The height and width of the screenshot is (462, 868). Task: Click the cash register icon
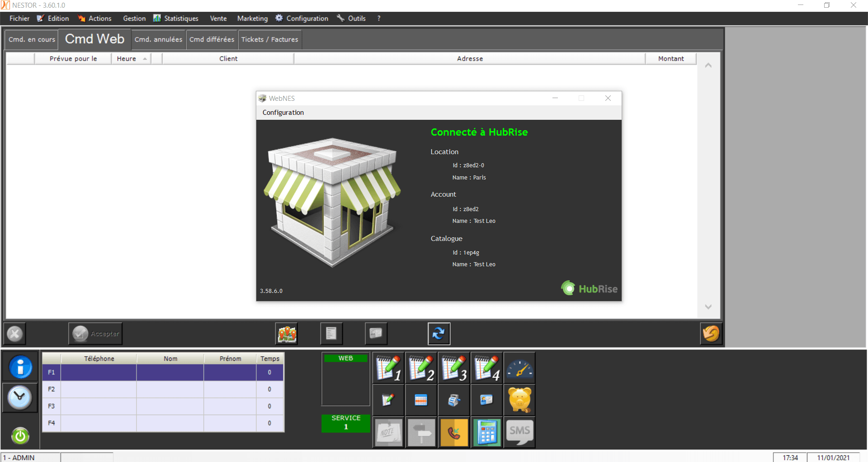454,400
